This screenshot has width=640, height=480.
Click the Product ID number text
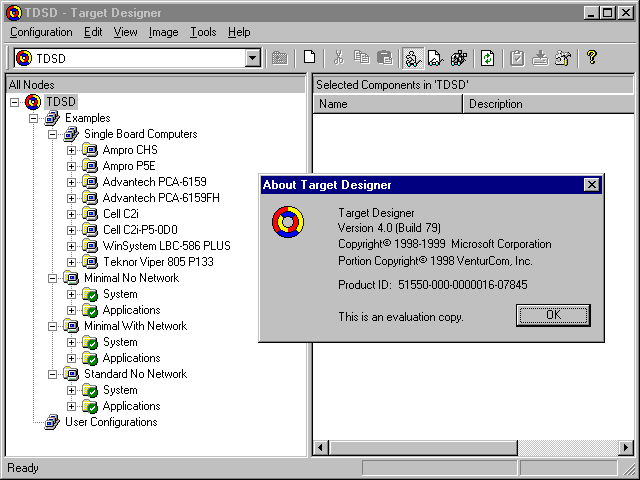point(462,284)
